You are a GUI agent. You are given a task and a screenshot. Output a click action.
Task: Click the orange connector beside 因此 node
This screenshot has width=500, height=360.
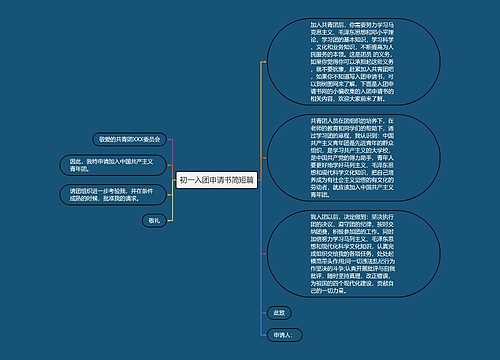[171, 165]
